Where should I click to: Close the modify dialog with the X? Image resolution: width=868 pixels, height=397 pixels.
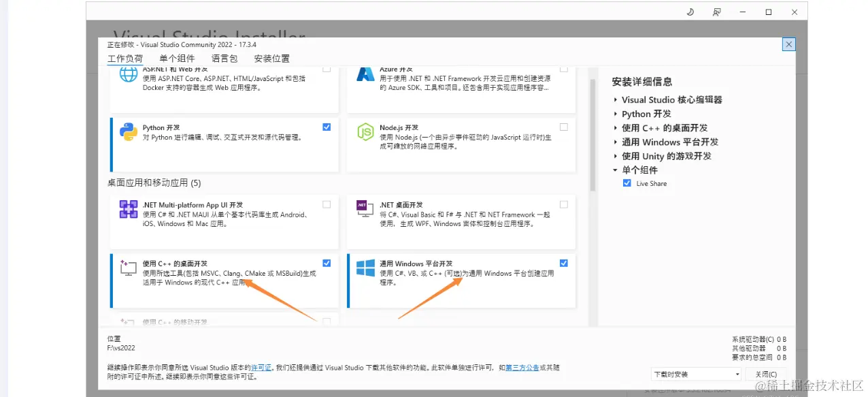[x=788, y=44]
